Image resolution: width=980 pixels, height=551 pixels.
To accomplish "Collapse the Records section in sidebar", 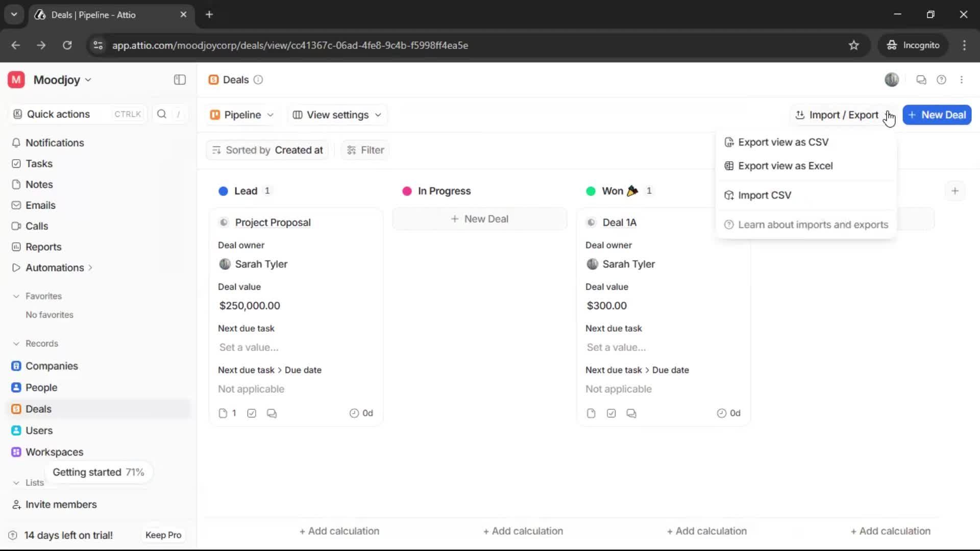I will pyautogui.click(x=16, y=343).
